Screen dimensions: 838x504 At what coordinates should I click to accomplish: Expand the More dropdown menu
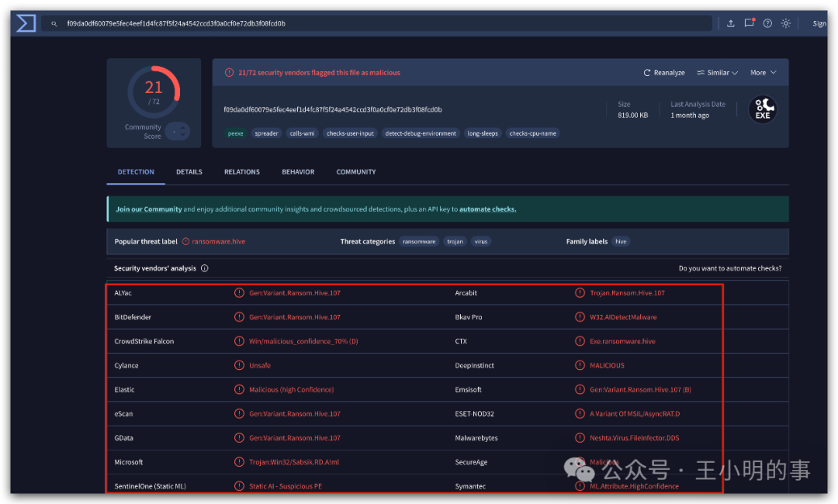point(764,73)
